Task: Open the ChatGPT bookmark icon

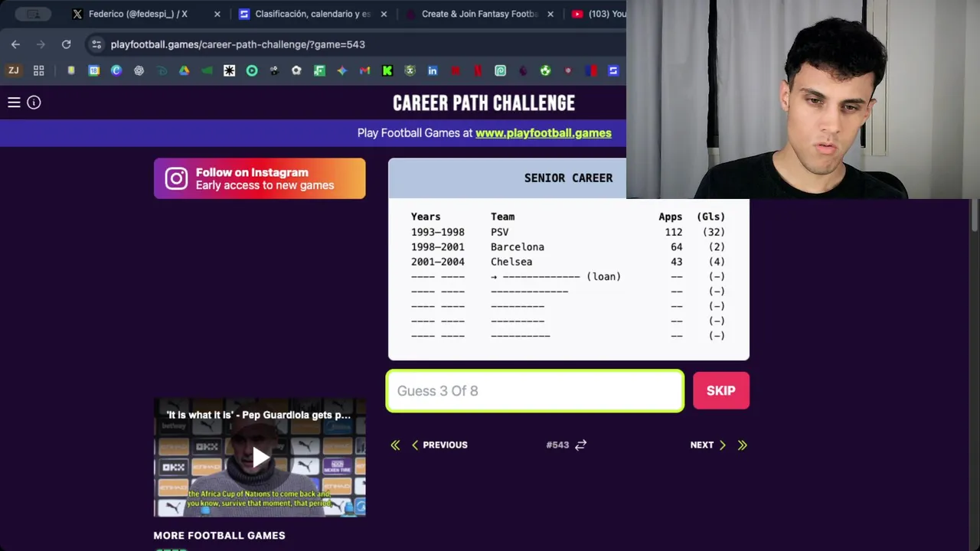Action: [139, 70]
